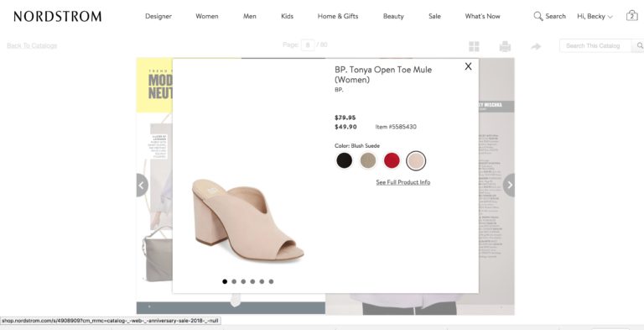Go to next catalog page arrow
This screenshot has height=330, width=644.
[x=509, y=186]
